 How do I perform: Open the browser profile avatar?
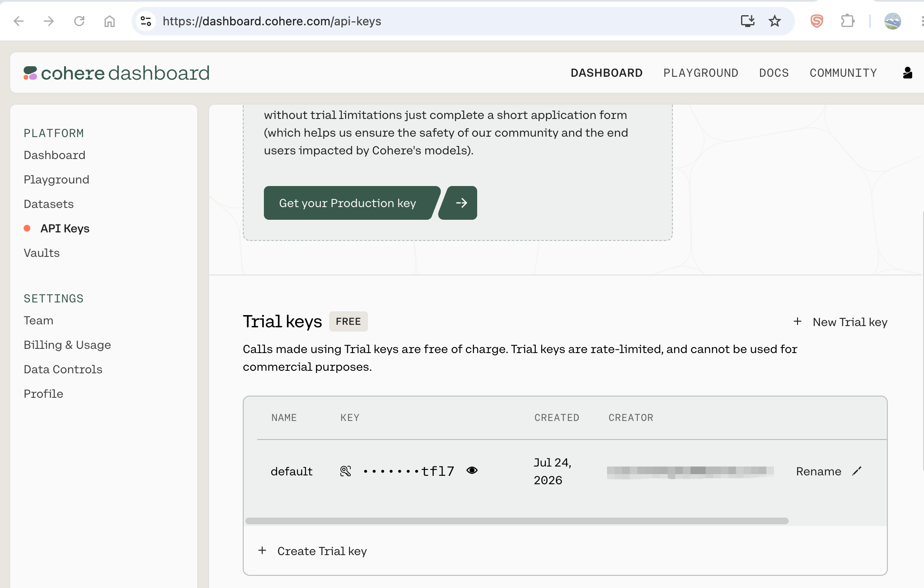(893, 21)
